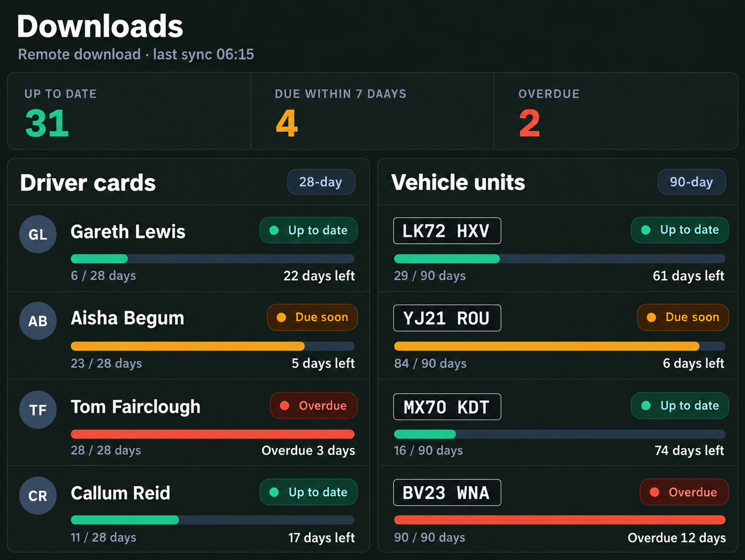
Task: Open the Overdue 2 summary tile
Action: pyautogui.click(x=616, y=111)
